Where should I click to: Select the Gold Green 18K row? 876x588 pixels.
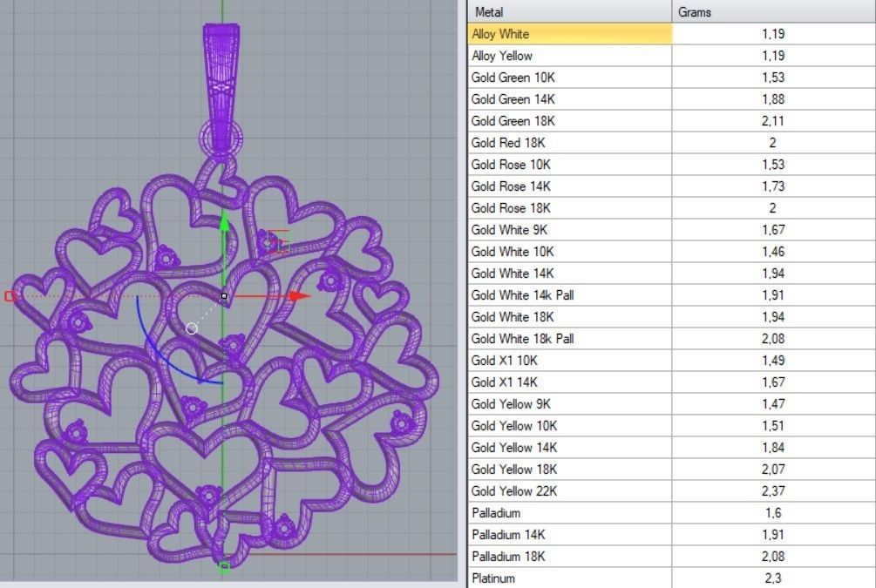pyautogui.click(x=671, y=121)
